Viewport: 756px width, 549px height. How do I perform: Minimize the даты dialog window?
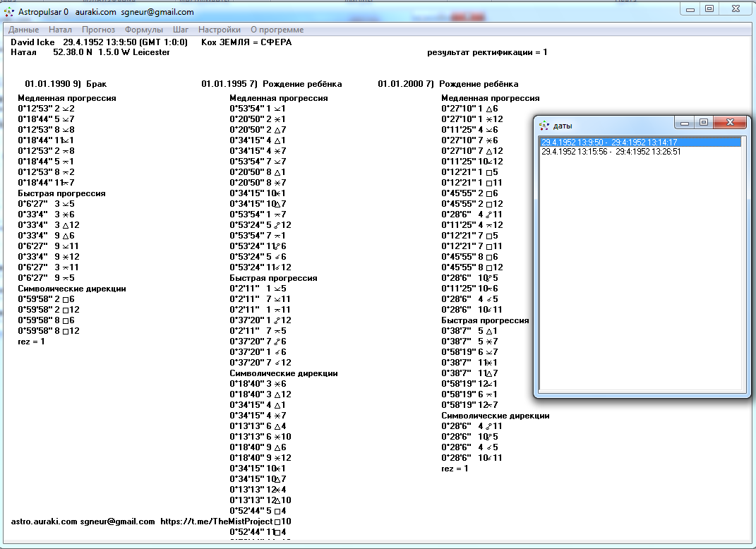coord(685,122)
